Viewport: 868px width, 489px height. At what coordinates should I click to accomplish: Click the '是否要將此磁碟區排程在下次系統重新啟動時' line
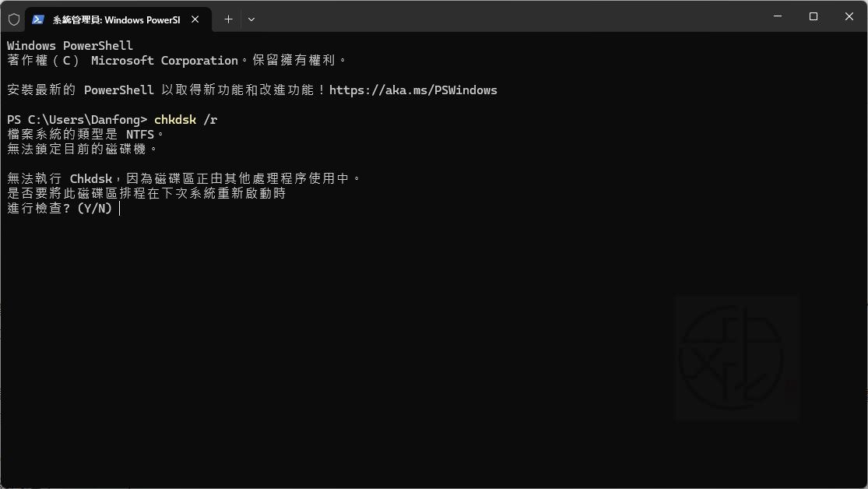tap(146, 193)
